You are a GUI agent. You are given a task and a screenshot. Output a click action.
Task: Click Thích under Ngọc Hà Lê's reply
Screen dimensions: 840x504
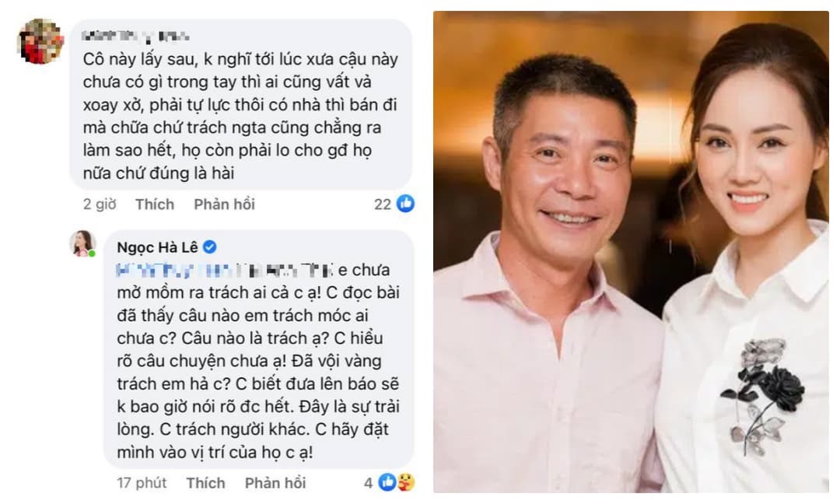click(205, 483)
